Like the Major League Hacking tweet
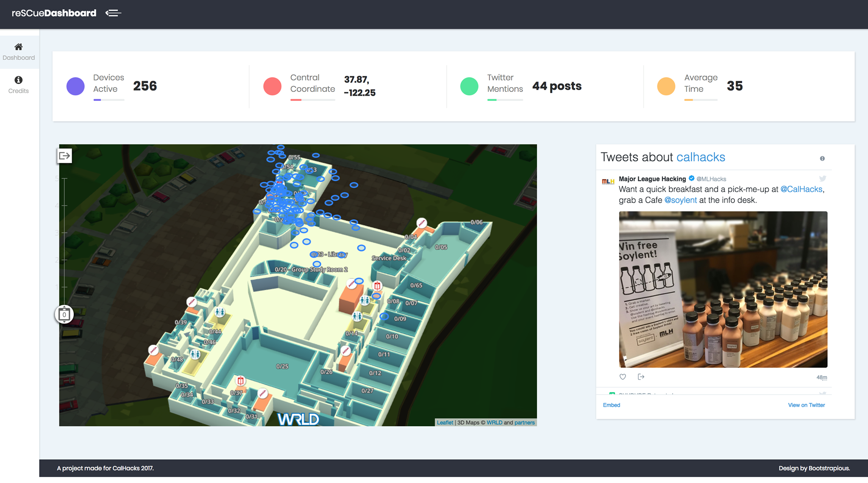Image resolution: width=868 pixels, height=483 pixels. coord(623,377)
